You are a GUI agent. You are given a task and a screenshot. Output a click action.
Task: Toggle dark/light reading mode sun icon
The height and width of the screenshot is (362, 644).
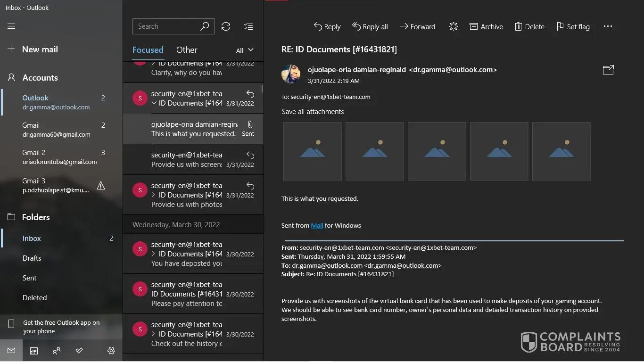pos(453,27)
